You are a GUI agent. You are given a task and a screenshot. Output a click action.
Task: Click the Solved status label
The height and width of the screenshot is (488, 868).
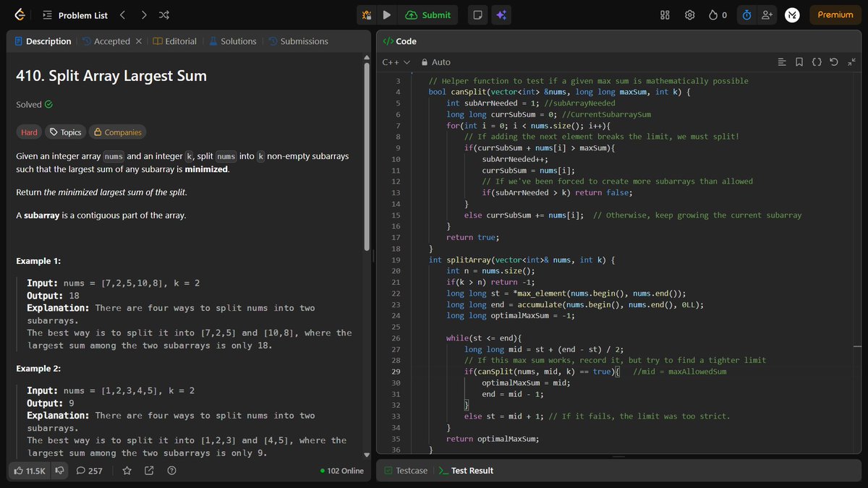34,104
